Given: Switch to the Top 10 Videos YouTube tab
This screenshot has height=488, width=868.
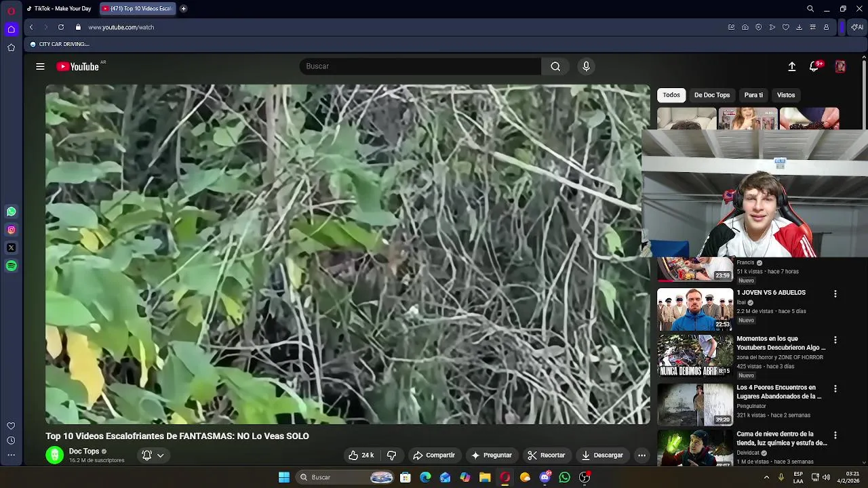Looking at the screenshot, I should point(138,9).
